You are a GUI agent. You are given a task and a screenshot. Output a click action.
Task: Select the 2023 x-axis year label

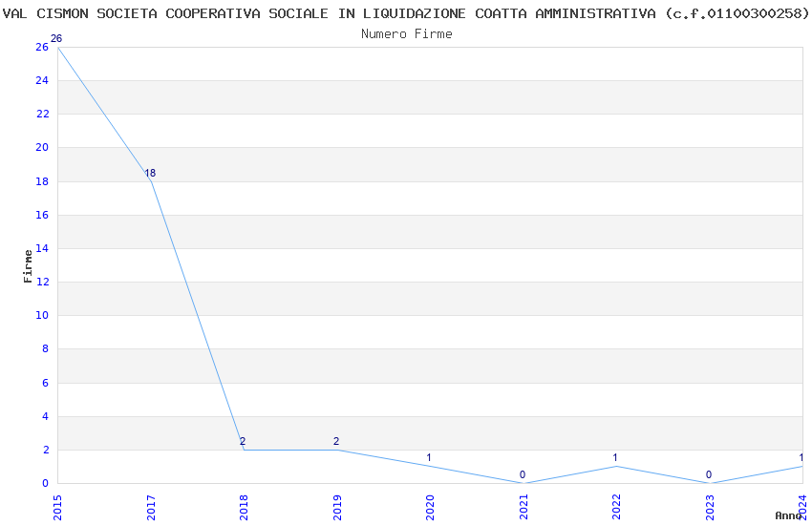(x=710, y=508)
